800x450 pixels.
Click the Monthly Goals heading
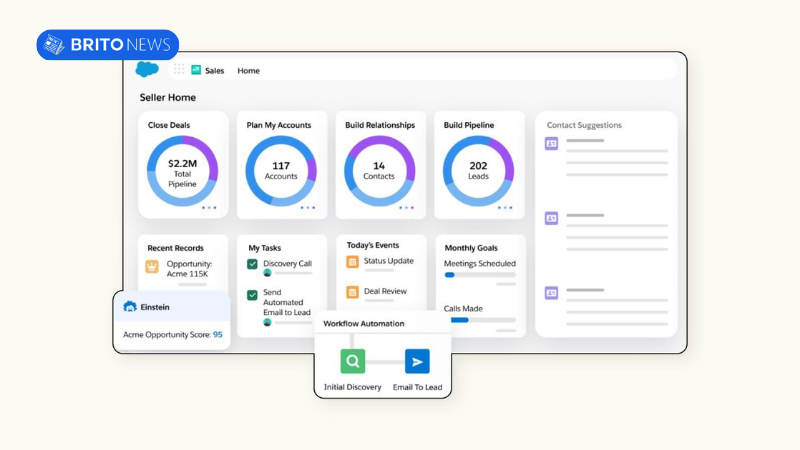coord(471,248)
